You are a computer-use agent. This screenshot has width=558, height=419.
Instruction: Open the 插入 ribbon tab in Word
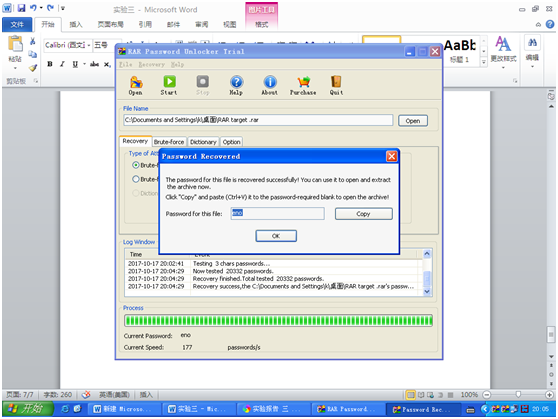76,24
